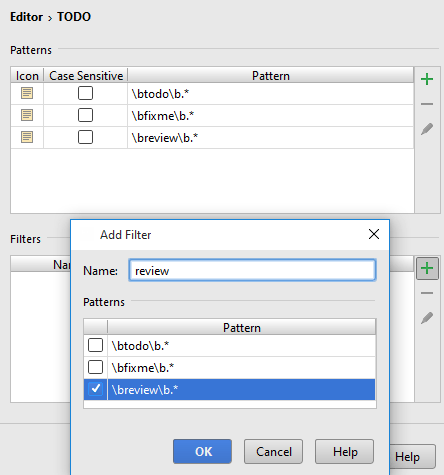Confirm the filter with OK button

202,451
